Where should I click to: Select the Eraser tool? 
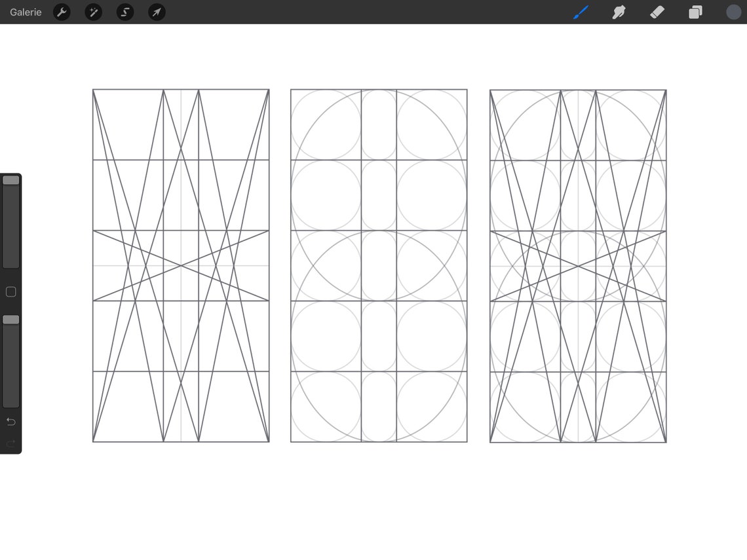pos(657,12)
